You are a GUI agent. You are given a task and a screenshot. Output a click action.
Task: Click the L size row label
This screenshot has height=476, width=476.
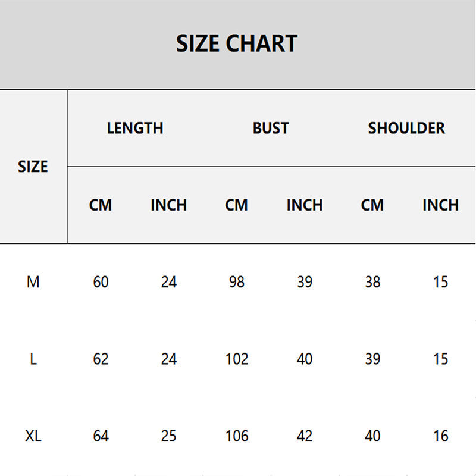click(33, 359)
